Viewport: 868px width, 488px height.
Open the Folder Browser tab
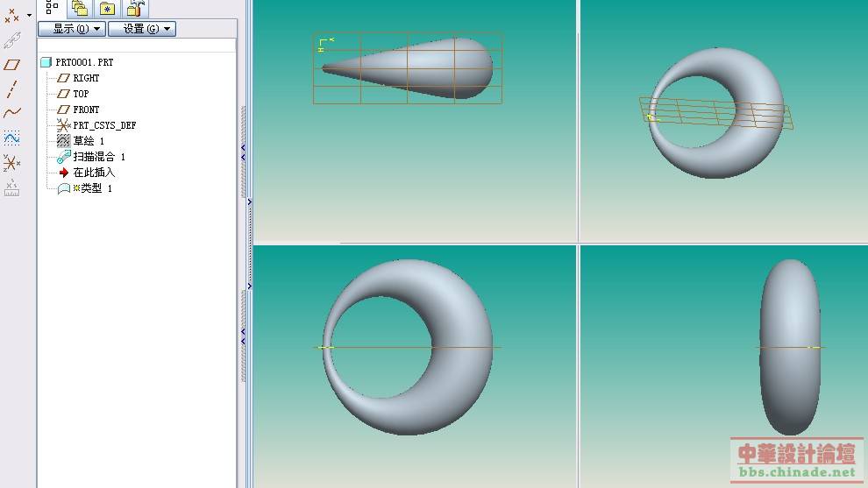[80, 8]
